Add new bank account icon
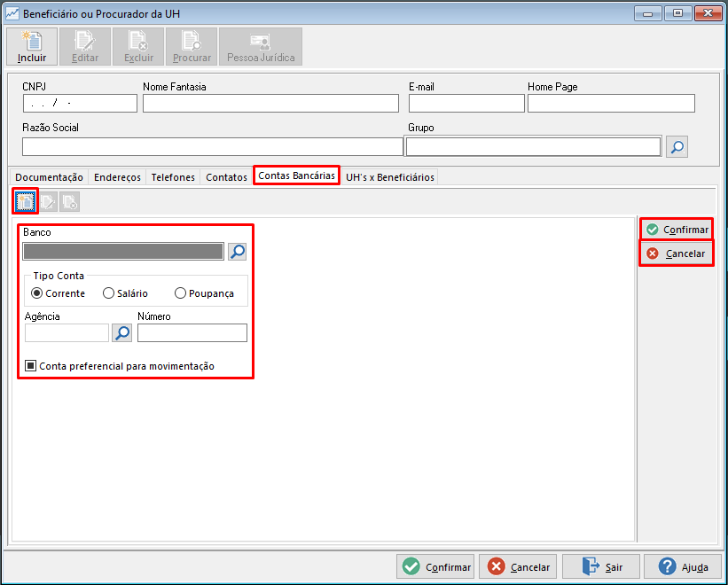 (25, 201)
